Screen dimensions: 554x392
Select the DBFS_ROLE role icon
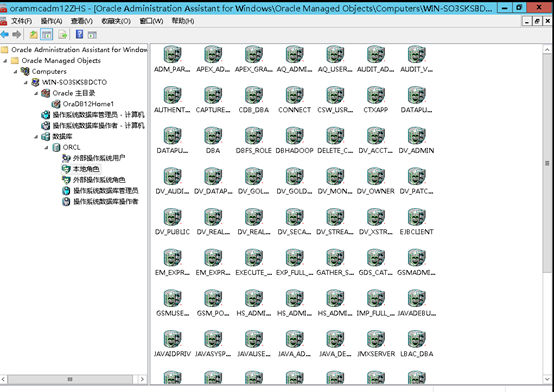254,136
